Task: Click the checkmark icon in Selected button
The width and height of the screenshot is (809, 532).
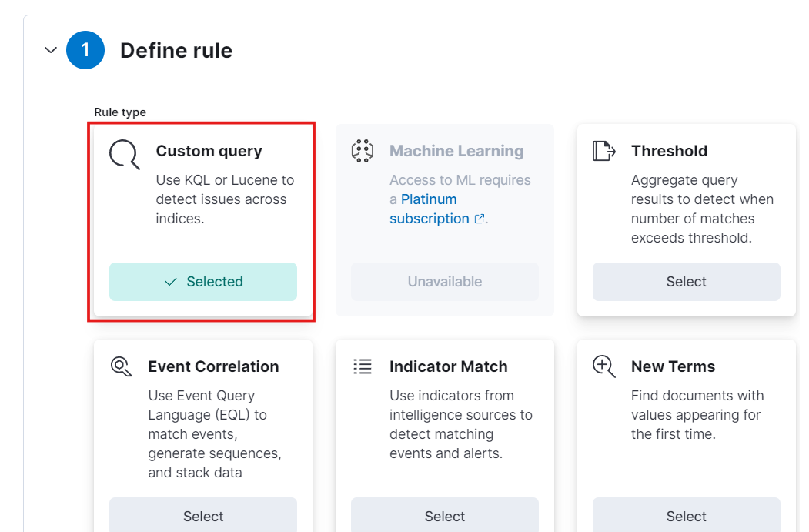Action: (x=171, y=282)
